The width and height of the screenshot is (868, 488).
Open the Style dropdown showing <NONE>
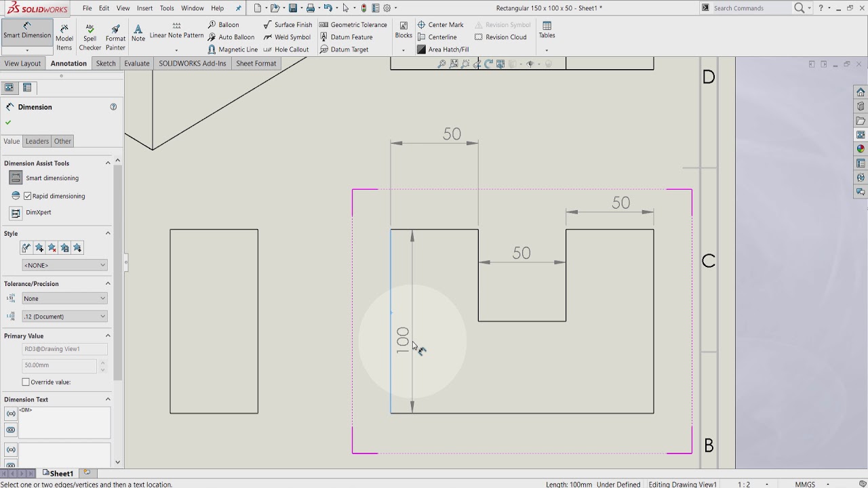64,265
